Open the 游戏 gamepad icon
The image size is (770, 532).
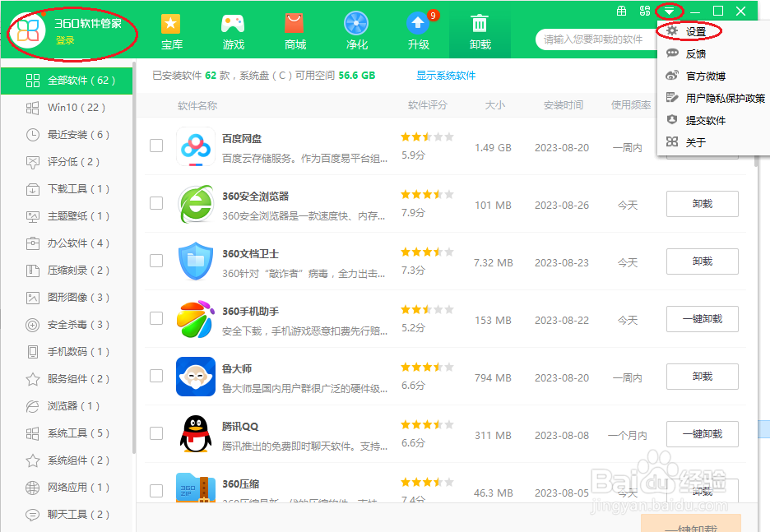point(233,24)
